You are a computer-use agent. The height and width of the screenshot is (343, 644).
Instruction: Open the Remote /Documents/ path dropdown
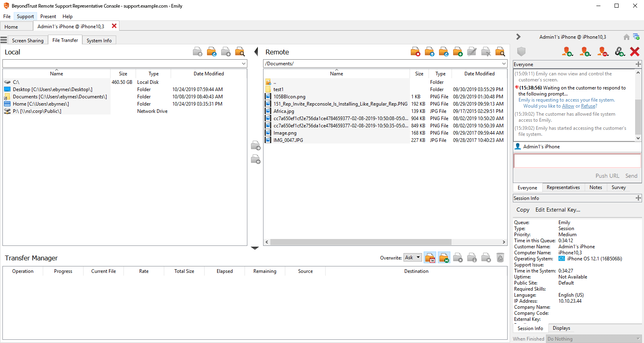(x=504, y=64)
